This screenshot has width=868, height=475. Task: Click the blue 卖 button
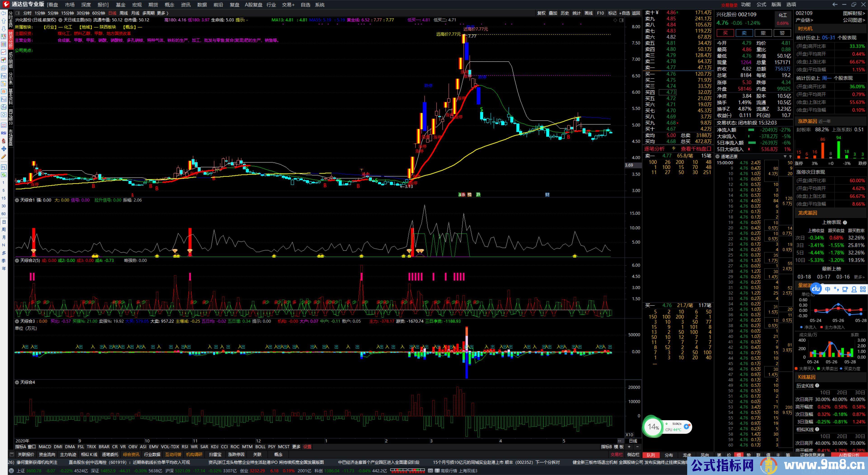744,33
